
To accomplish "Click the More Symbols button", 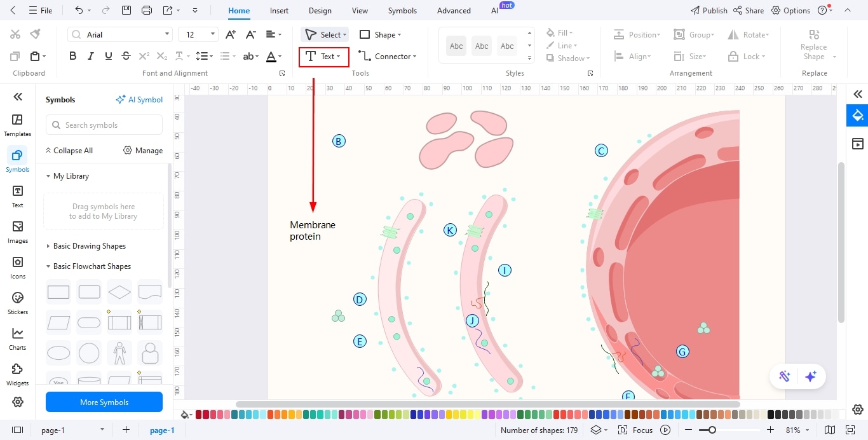I will pyautogui.click(x=104, y=402).
